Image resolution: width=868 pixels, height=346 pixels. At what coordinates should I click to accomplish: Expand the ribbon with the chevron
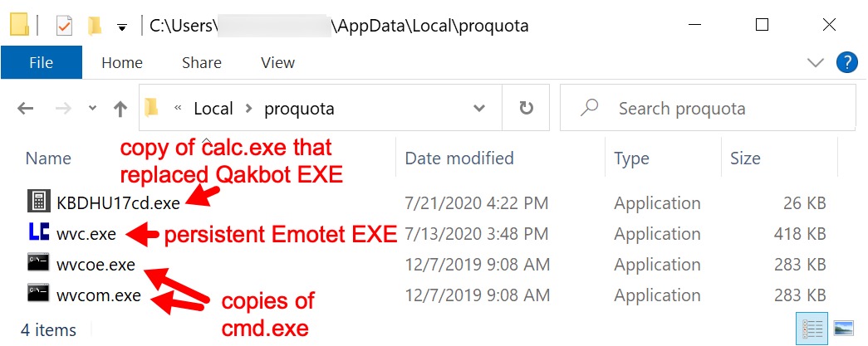click(x=816, y=62)
